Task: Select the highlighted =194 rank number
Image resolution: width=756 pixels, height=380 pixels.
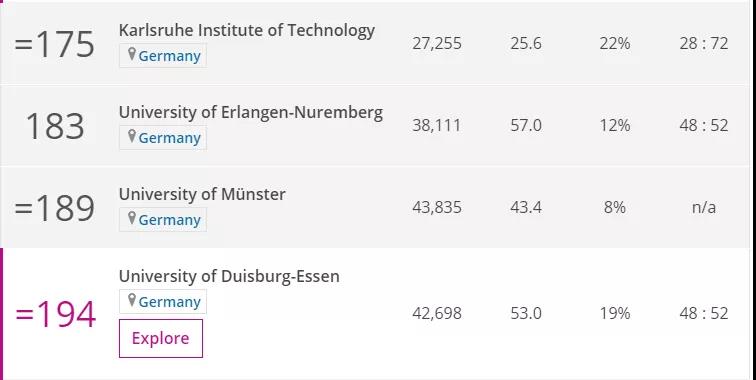Action: (55, 314)
